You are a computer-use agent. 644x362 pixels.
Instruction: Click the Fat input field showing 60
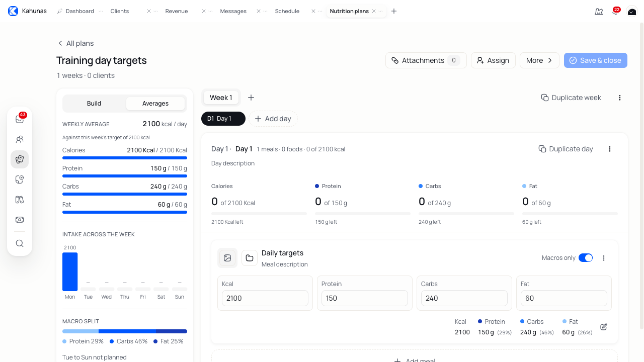click(564, 298)
